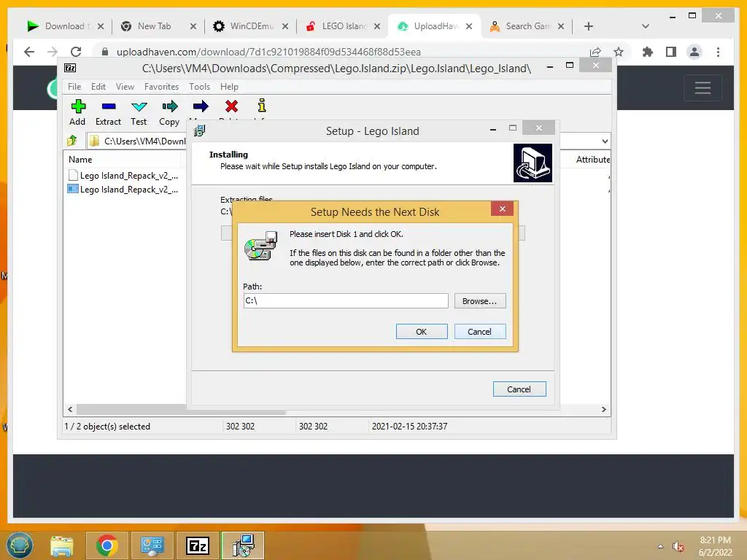This screenshot has width=747, height=560.
Task: Click the Chrome address bar URL
Action: 268,52
